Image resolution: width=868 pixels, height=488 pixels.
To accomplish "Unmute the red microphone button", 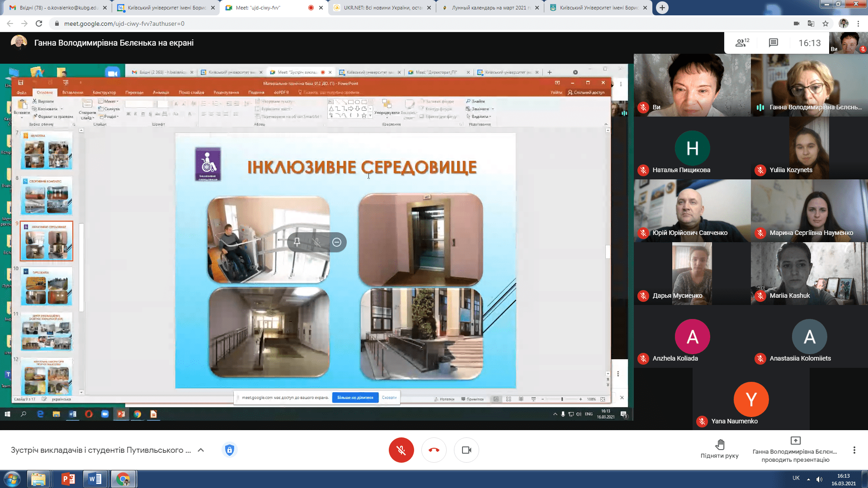I will (401, 450).
